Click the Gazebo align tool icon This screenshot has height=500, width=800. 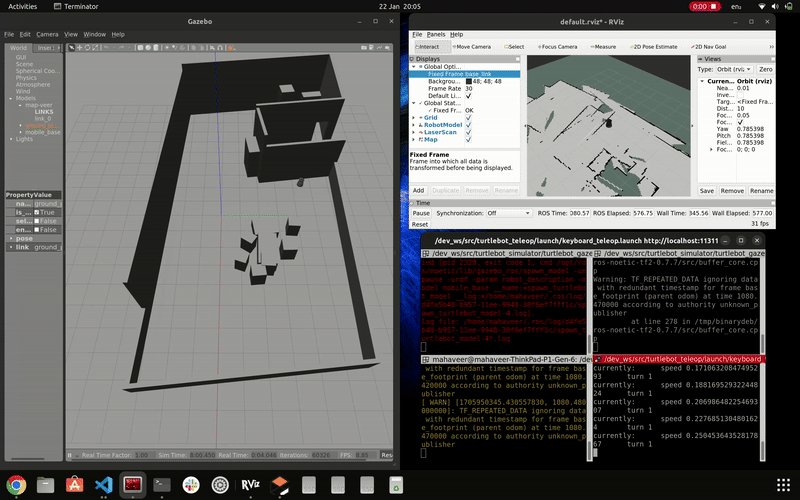point(212,47)
